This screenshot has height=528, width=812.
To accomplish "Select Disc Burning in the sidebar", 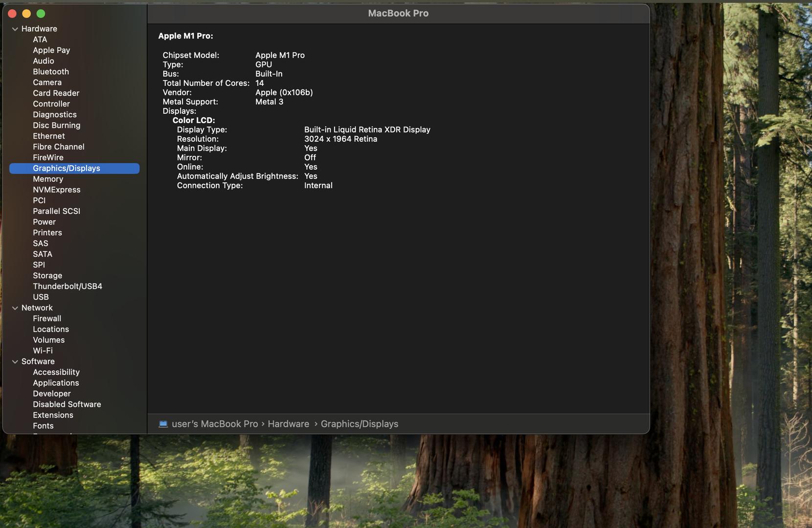I will 56,126.
